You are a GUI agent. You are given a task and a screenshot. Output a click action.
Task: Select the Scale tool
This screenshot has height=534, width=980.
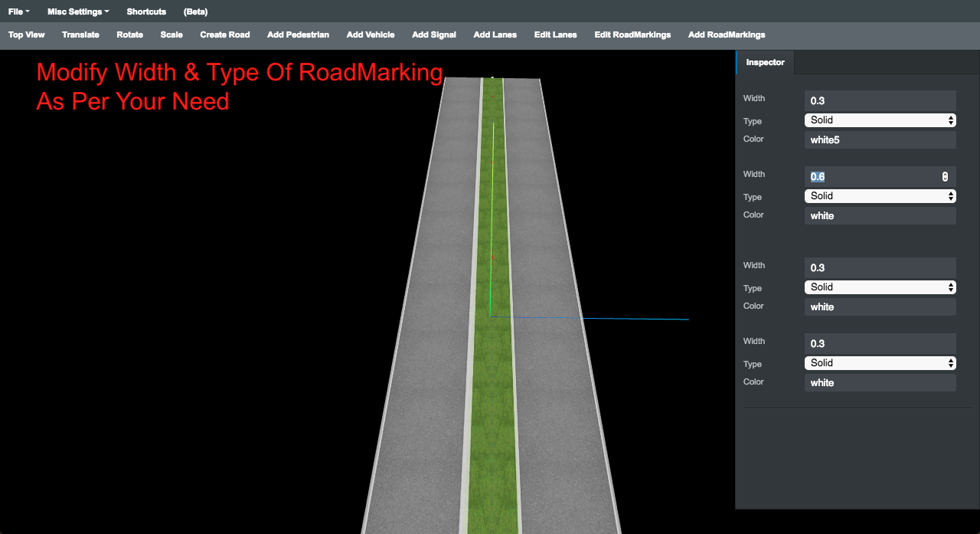[x=171, y=34]
